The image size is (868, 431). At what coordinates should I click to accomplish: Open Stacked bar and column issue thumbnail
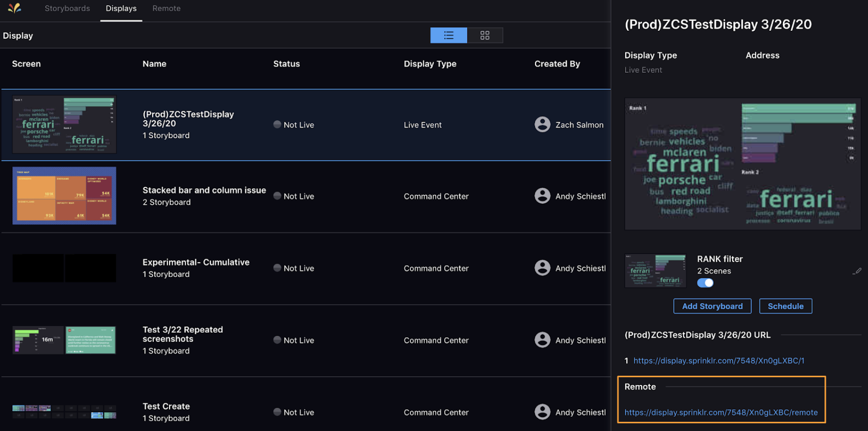tap(64, 196)
